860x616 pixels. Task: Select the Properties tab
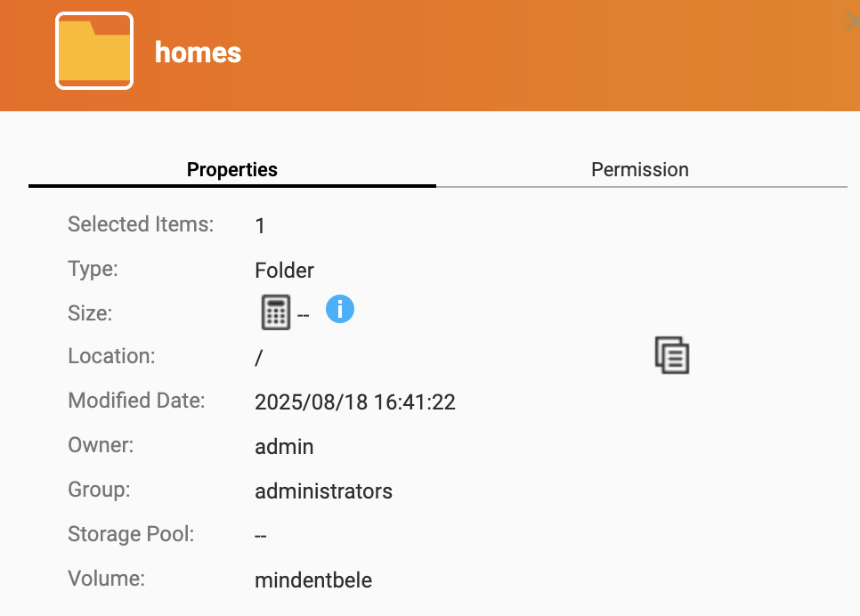232,169
